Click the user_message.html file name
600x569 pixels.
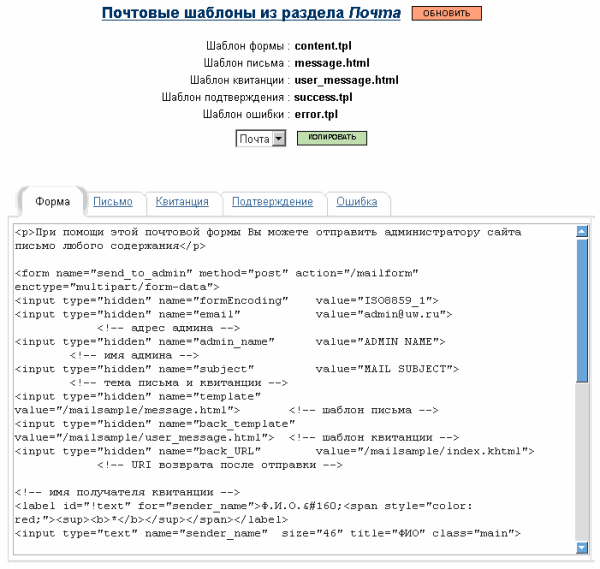click(346, 80)
